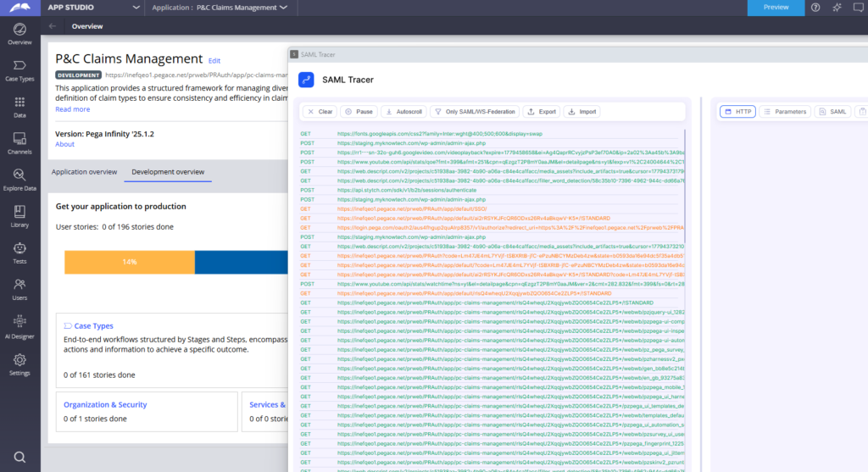
Task: Select the pzskinv2 GET request row
Action: click(492, 463)
